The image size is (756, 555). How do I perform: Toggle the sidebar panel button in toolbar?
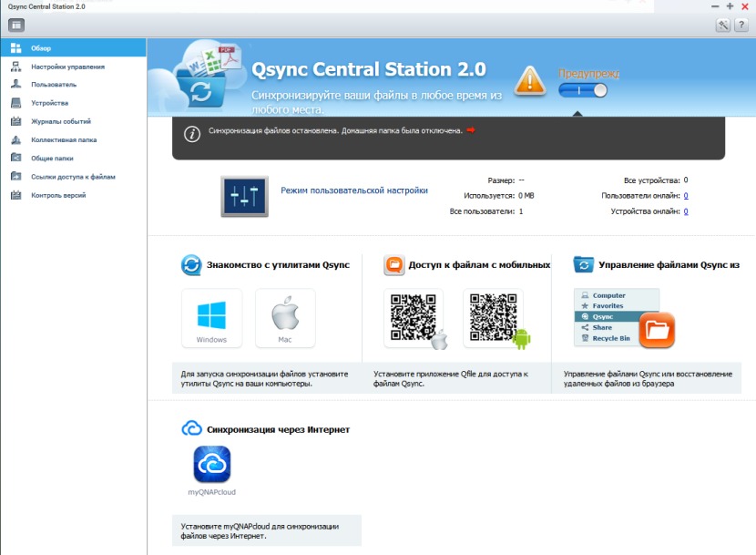coord(16,26)
